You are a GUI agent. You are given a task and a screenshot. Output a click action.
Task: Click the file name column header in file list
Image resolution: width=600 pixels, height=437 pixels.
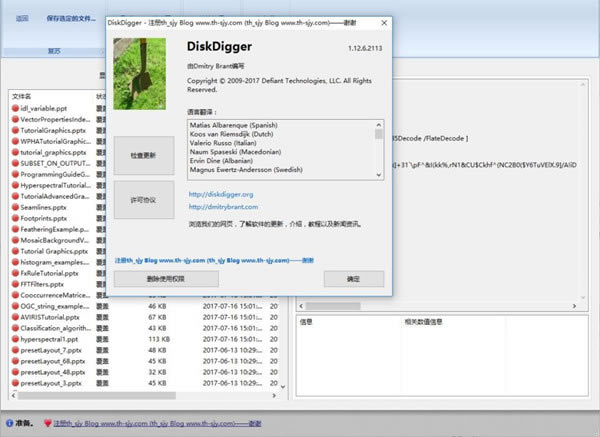[21, 96]
